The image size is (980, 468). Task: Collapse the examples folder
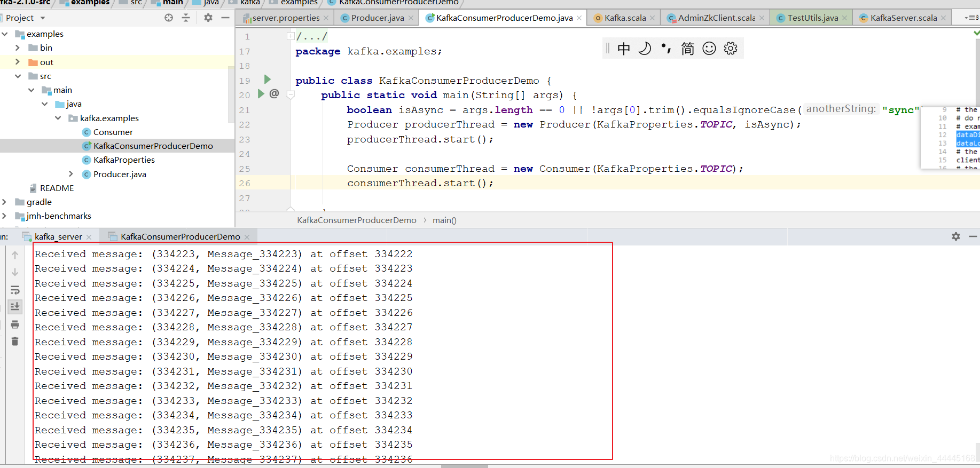pyautogui.click(x=5, y=34)
